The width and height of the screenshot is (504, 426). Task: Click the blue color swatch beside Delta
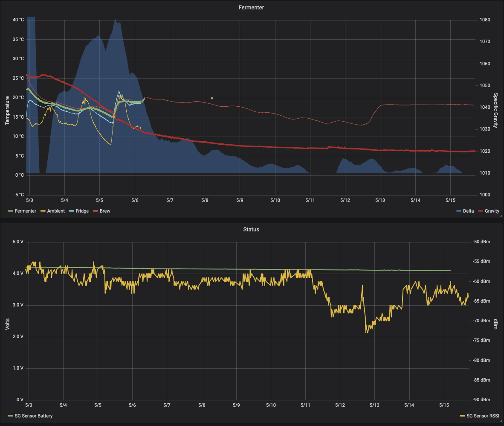click(x=459, y=211)
